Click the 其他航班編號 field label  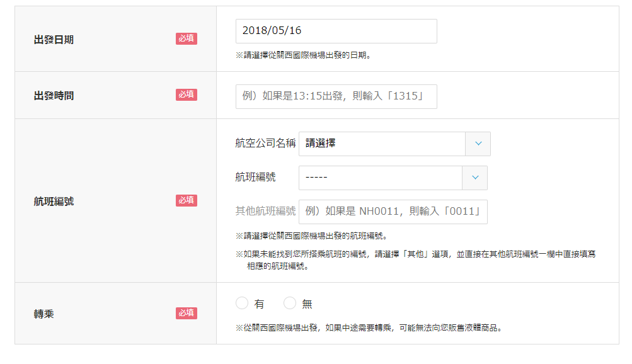click(265, 211)
